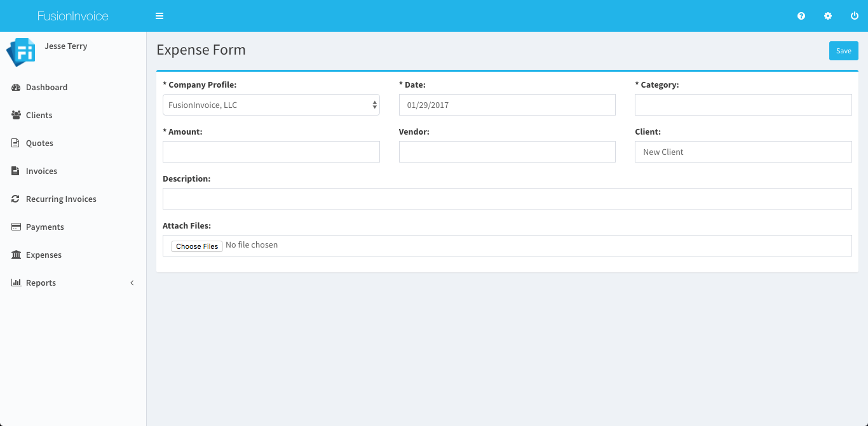Go to the Invoices page

41,171
